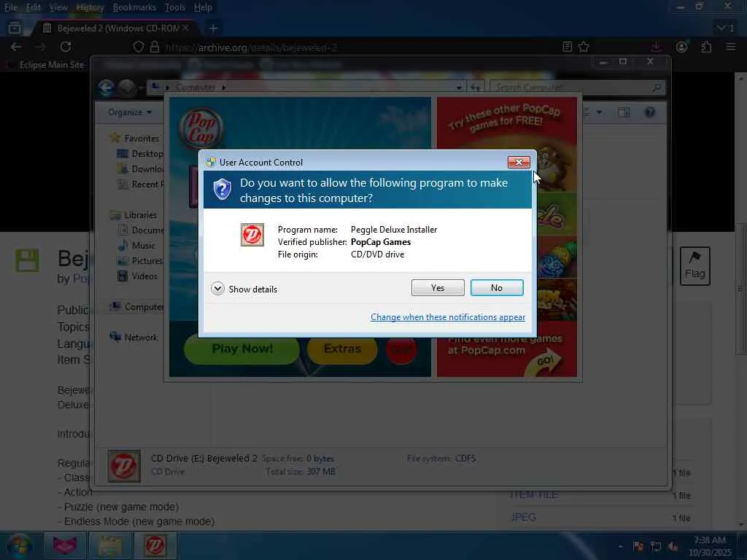Click the PopCap logo in launcher
This screenshot has width=747, height=560.
201,128
